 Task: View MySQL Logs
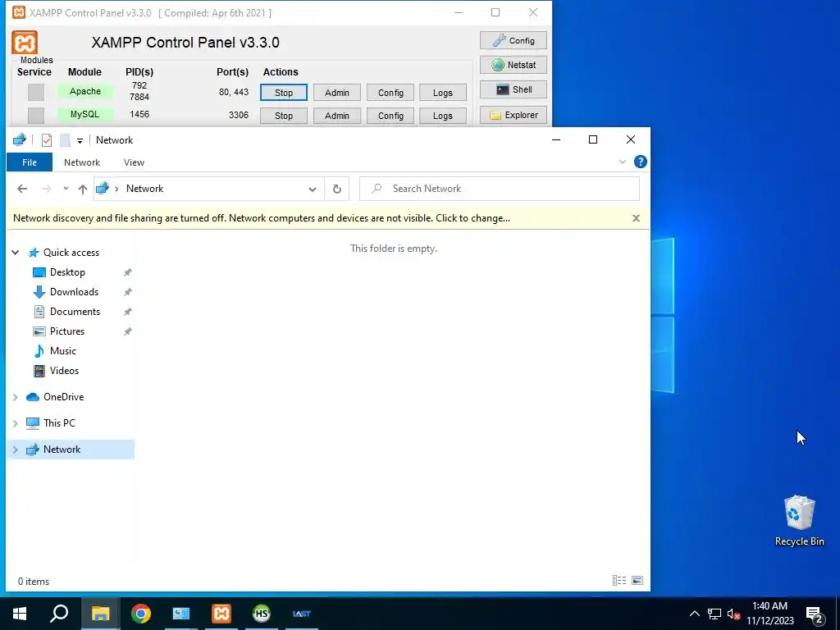point(442,116)
